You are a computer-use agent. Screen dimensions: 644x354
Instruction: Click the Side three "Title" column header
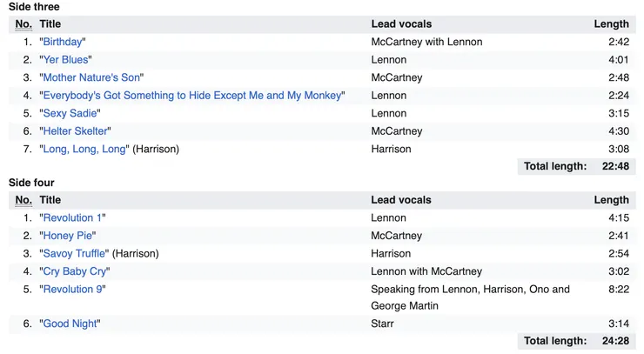point(50,24)
